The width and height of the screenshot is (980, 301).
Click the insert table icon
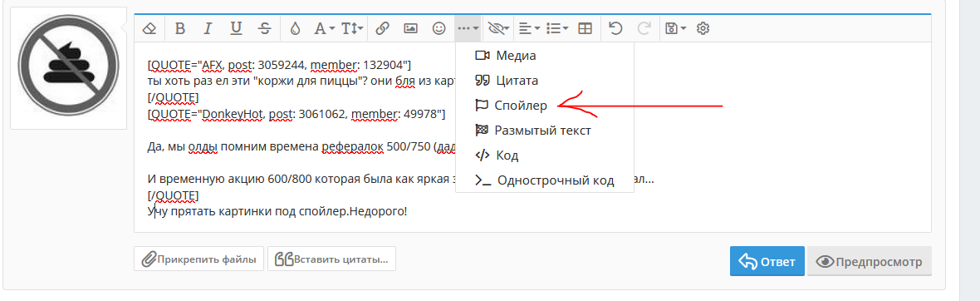(585, 28)
